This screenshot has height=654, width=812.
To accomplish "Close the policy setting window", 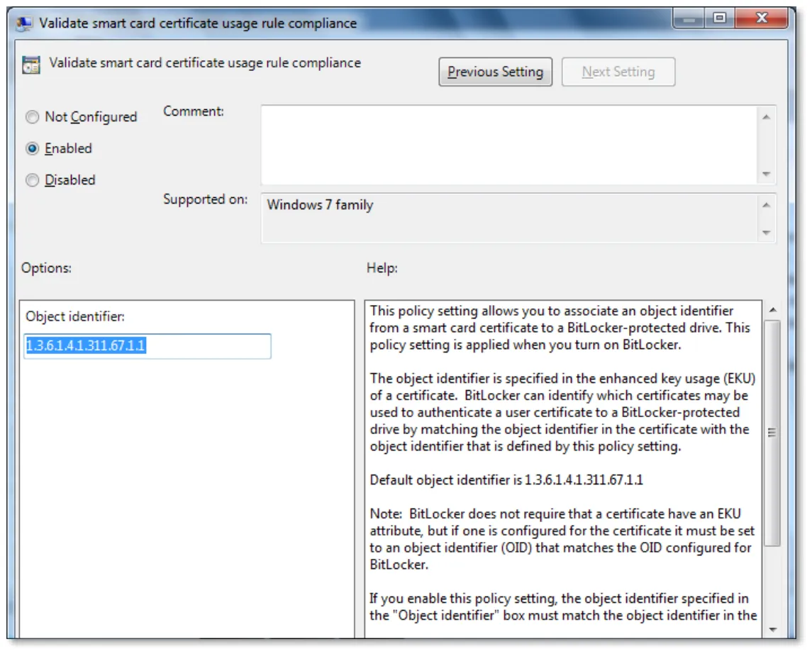I will (x=761, y=19).
